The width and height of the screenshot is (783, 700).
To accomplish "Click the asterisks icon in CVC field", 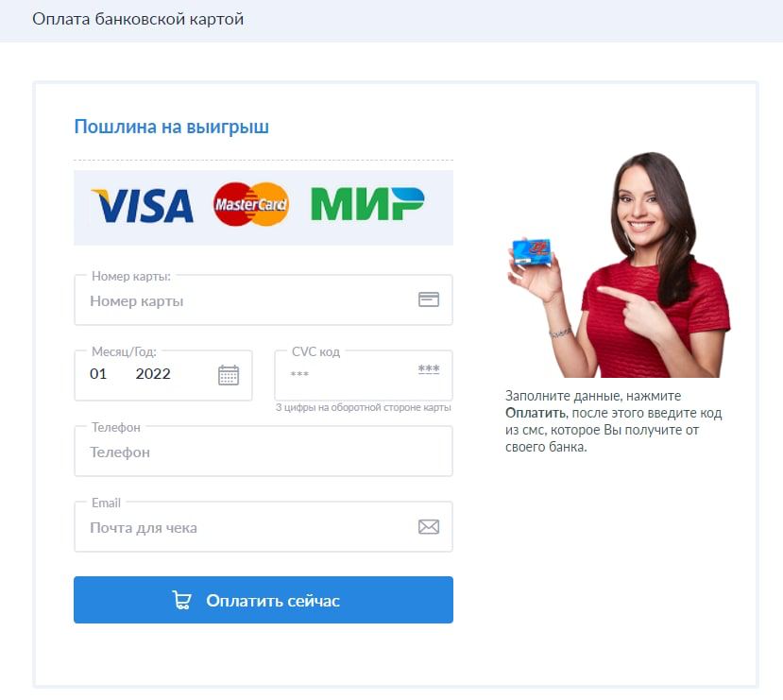I will 429,369.
